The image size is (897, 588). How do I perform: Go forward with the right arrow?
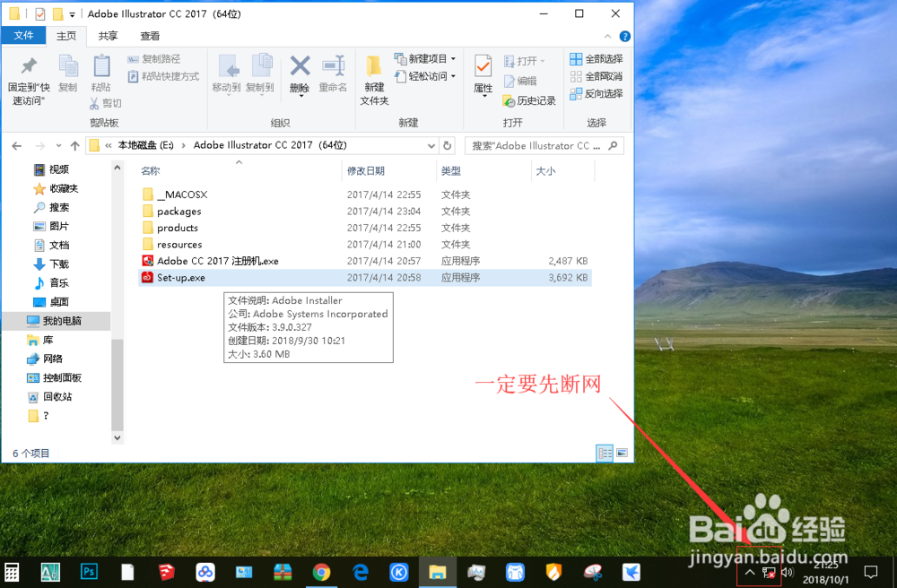(39, 146)
